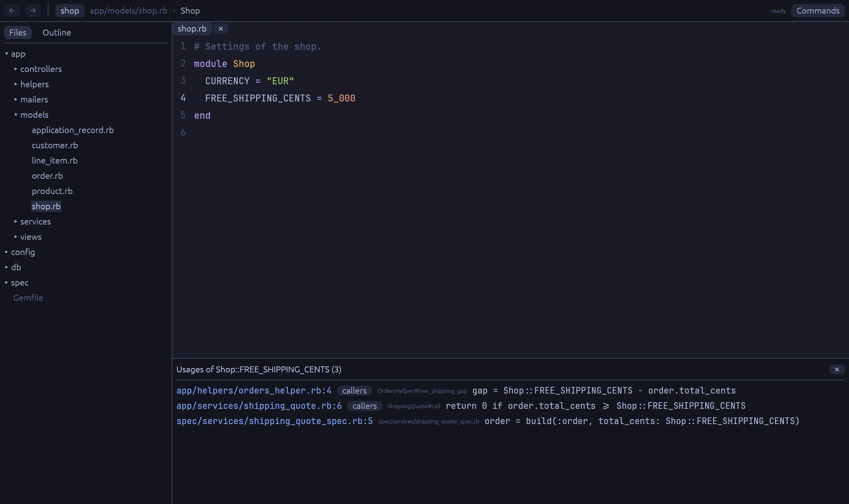This screenshot has height=504, width=849.
Task: Open application_record.rb in the file tree
Action: click(73, 130)
